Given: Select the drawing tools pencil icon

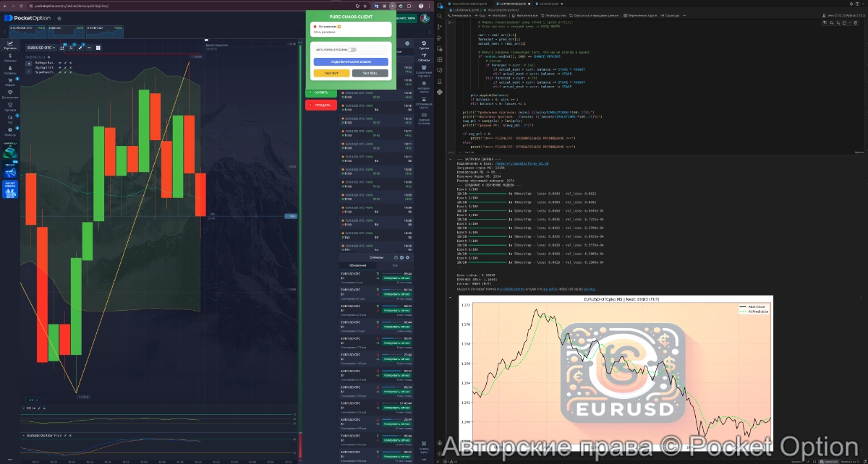Looking at the screenshot, I should point(80,48).
